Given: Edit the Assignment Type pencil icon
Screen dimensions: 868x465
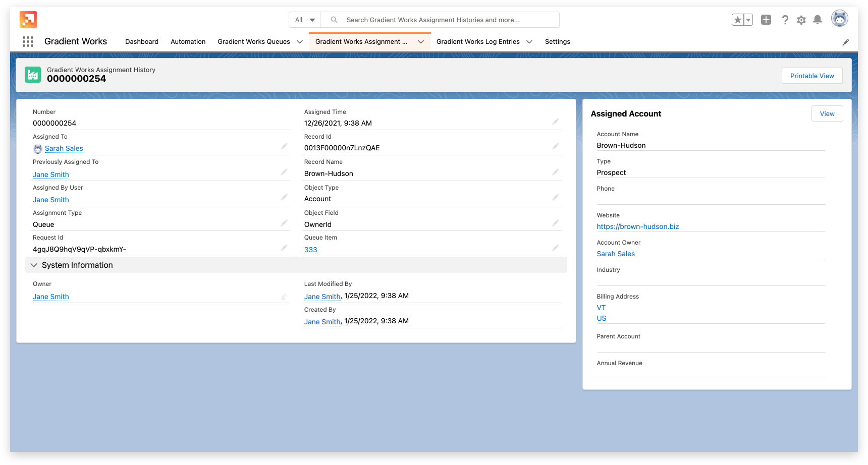Looking at the screenshot, I should pos(284,223).
